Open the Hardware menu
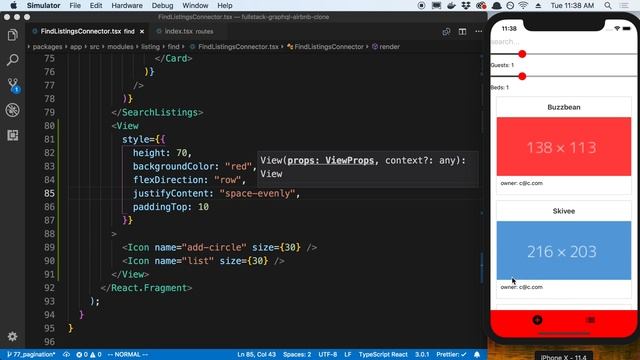This screenshot has width=640, height=360. point(127,6)
